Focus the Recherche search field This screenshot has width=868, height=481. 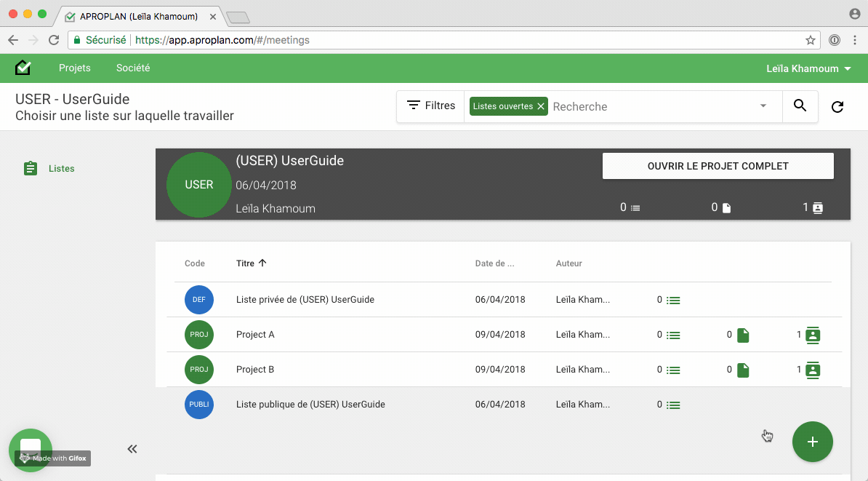coord(652,106)
